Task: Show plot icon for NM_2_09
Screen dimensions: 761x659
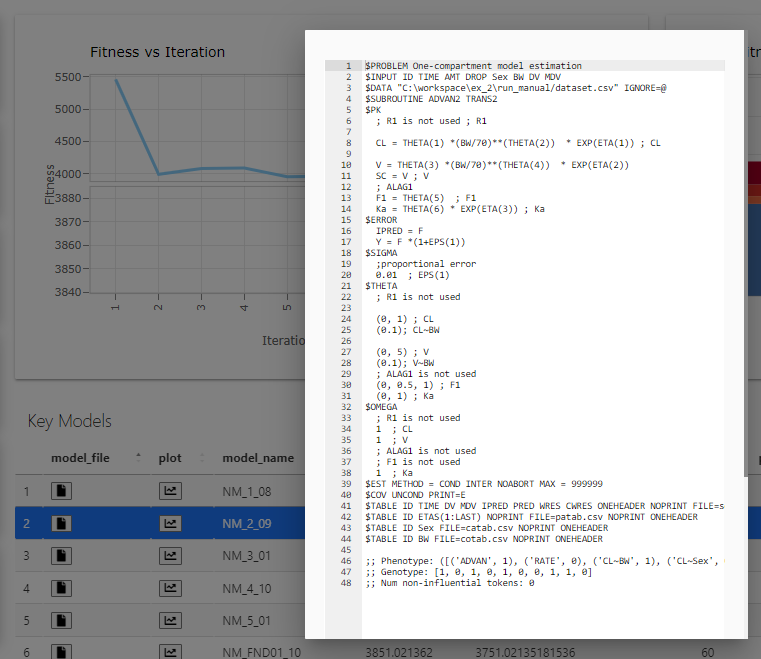Action: click(170, 523)
